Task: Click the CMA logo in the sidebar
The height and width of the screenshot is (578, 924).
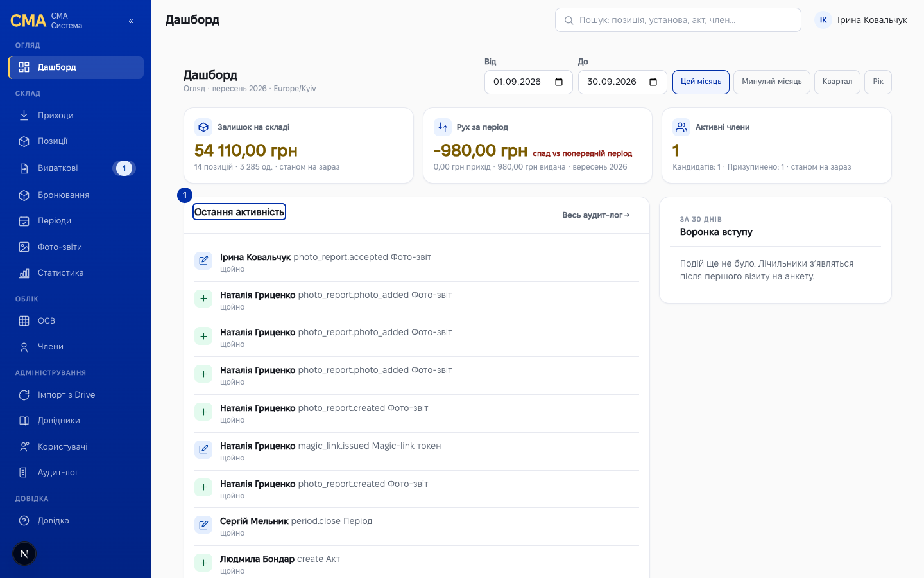Action: point(28,21)
